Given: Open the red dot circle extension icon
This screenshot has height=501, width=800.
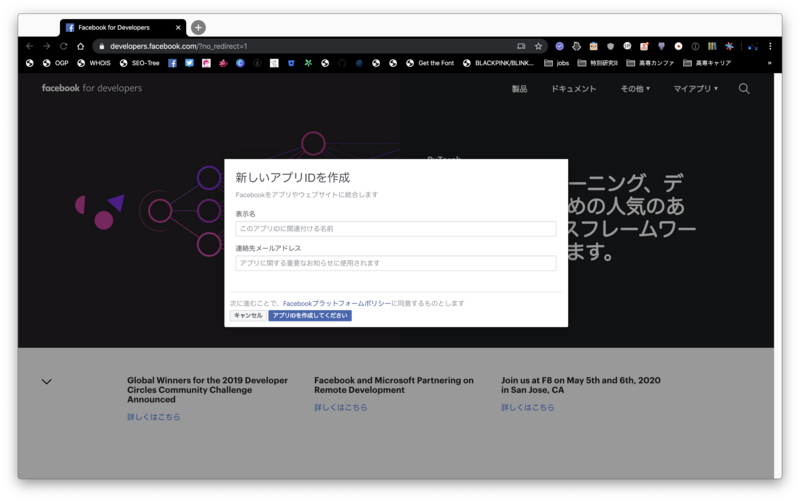Looking at the screenshot, I should click(x=678, y=46).
